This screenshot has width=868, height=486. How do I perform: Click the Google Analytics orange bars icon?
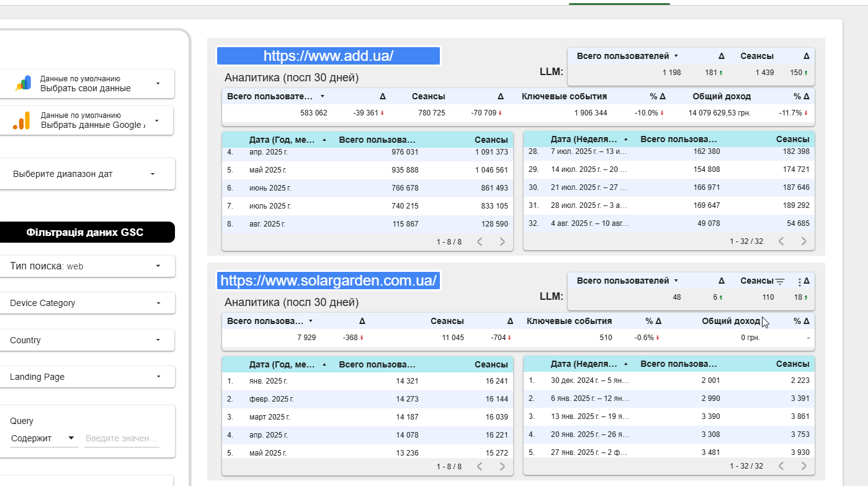(22, 120)
